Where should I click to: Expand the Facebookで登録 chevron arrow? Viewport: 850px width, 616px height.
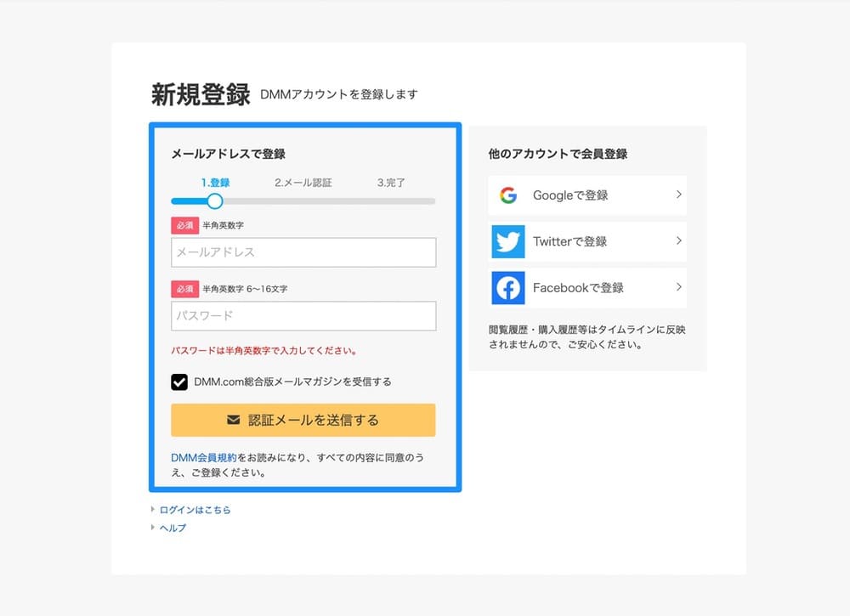click(678, 287)
